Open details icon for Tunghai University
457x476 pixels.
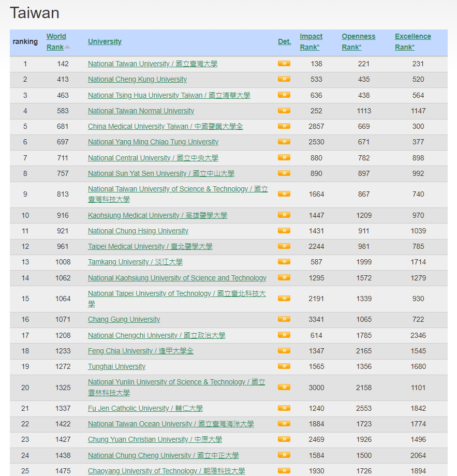[284, 366]
